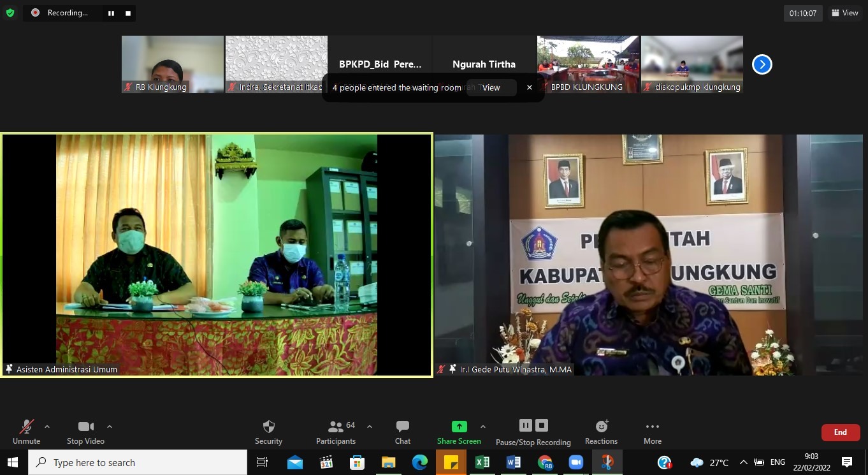Select Ngurah Tirtha participant tile
The height and width of the screenshot is (475, 868).
(x=484, y=64)
